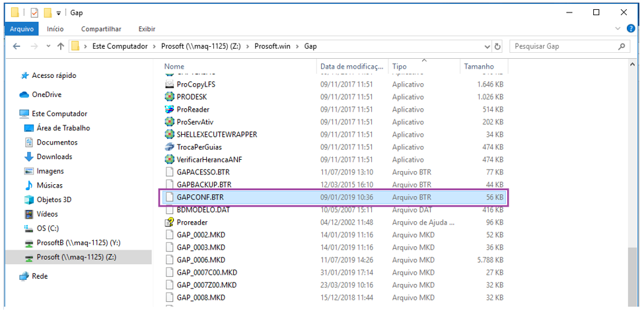
Task: Open the Compartilhar ribbon tab
Action: click(x=101, y=29)
